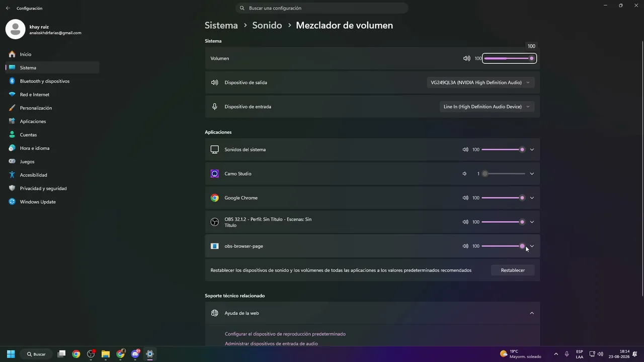Open Administrar dispositivos de entrada de audio link

(x=271, y=343)
